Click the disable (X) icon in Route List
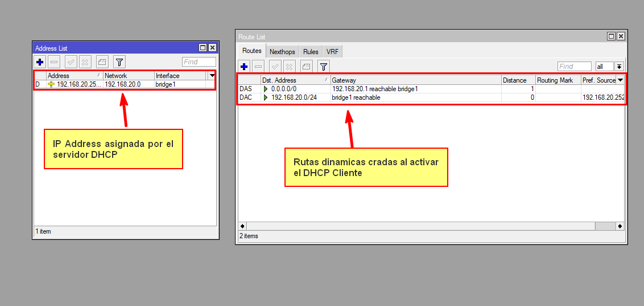The height and width of the screenshot is (306, 644). pyautogui.click(x=290, y=67)
